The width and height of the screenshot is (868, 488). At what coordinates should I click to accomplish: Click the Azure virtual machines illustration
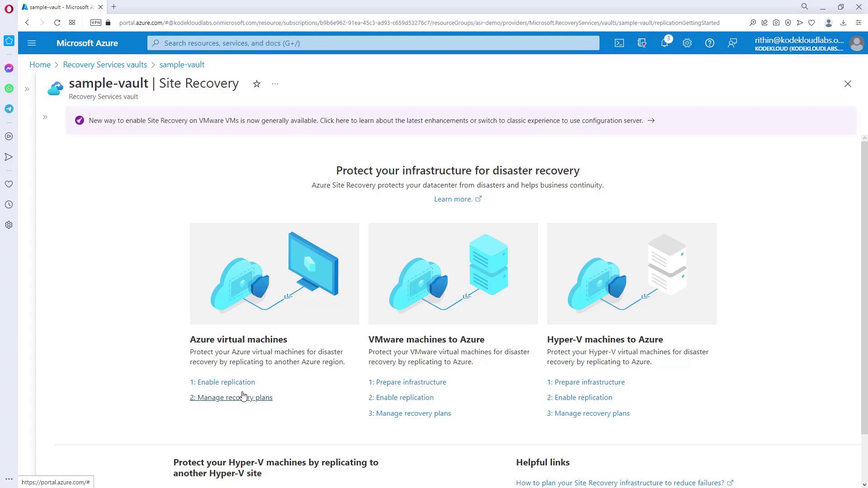click(274, 273)
